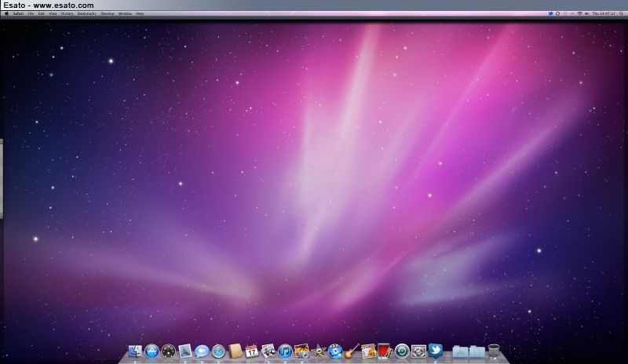Launch Photo Booth from the Dock

click(385, 351)
